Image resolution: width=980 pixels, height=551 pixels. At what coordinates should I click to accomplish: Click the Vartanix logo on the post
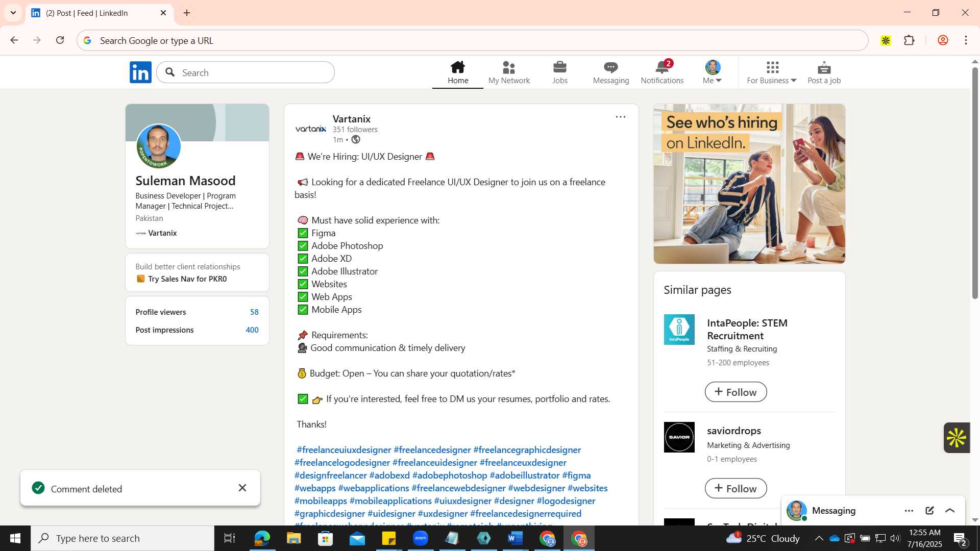pyautogui.click(x=310, y=129)
